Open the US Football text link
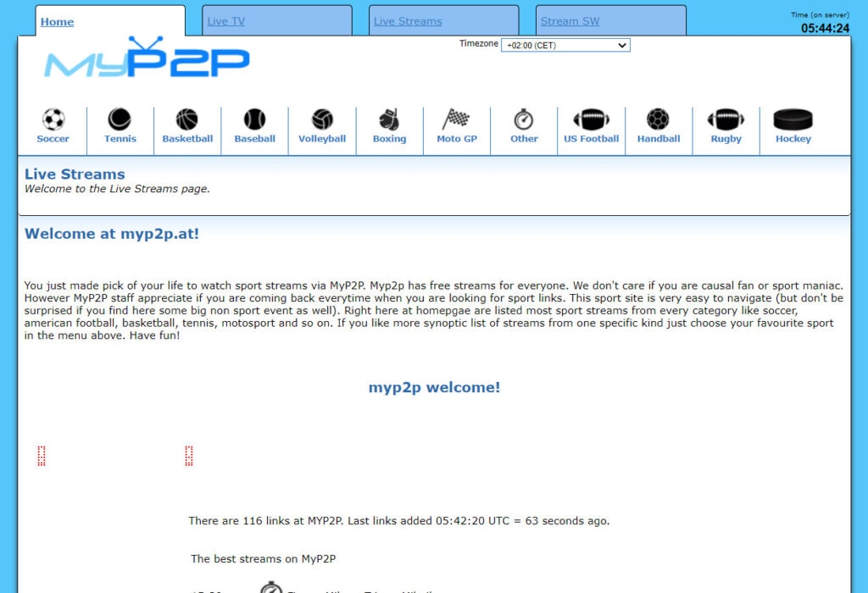 coord(591,139)
